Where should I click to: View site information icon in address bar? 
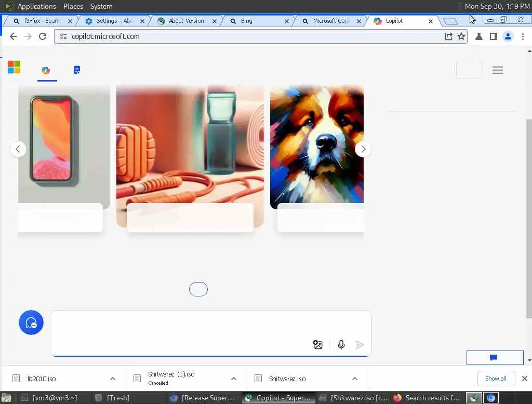[x=63, y=36]
